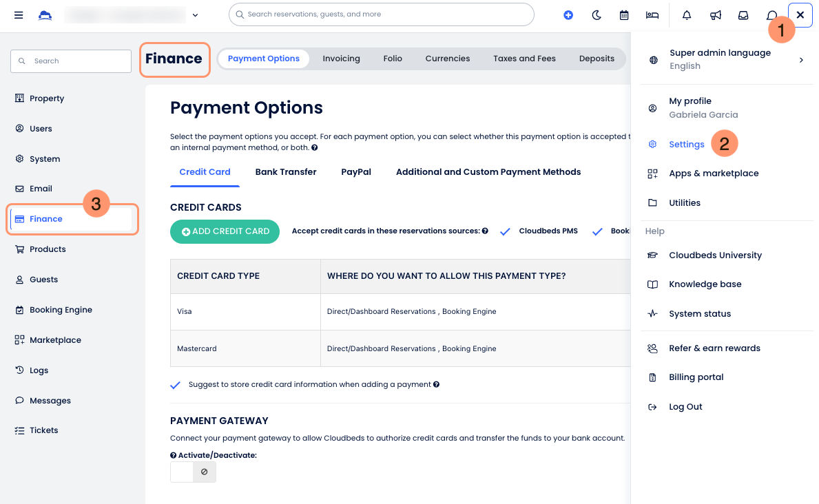This screenshot has height=504, width=819.
Task: Close the account menu with X button
Action: point(800,14)
